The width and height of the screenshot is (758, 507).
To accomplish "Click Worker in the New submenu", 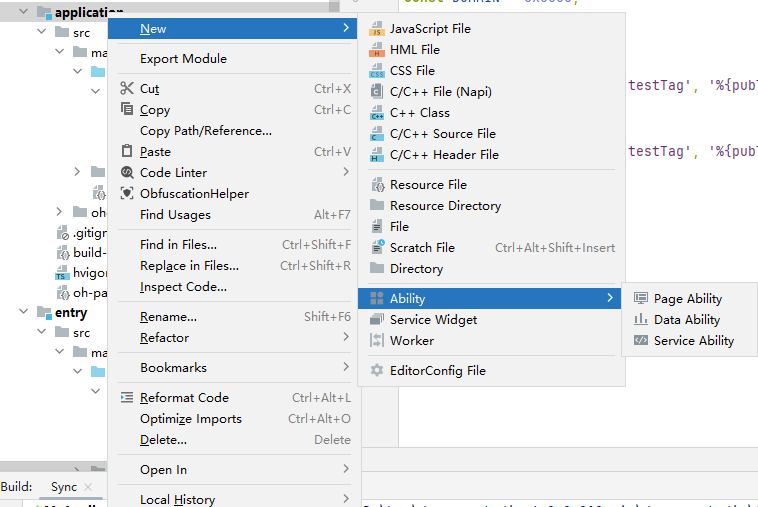I will 411,341.
